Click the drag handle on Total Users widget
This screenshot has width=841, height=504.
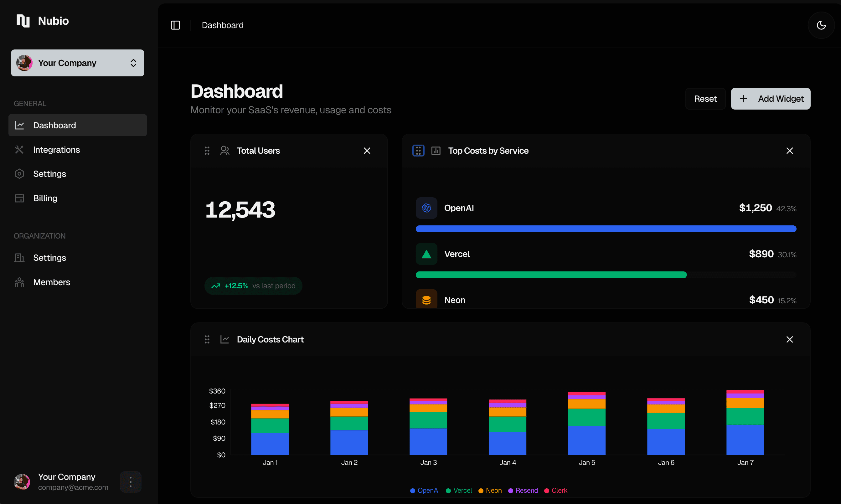[x=207, y=151]
